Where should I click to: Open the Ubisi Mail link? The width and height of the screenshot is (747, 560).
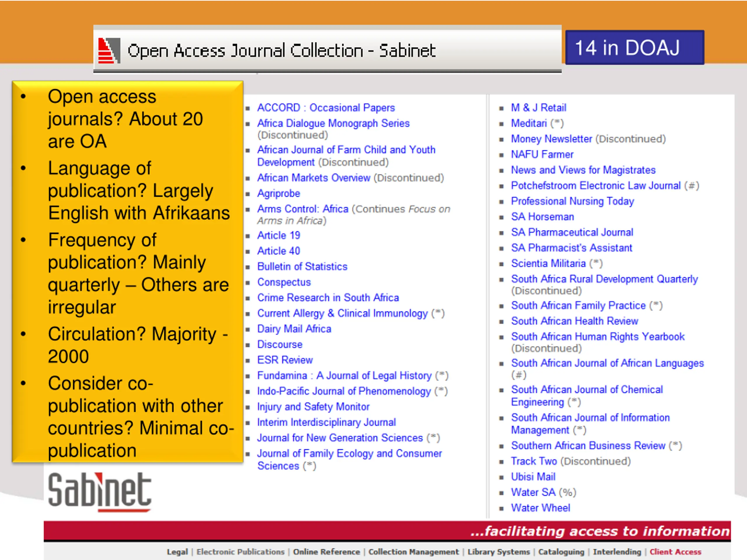[533, 477]
